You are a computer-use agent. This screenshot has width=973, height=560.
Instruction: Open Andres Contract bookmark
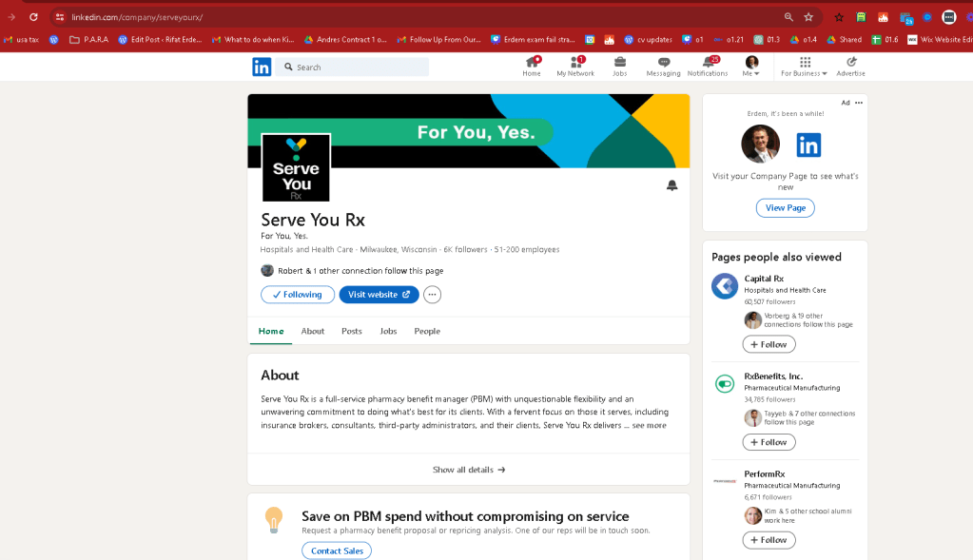[345, 40]
